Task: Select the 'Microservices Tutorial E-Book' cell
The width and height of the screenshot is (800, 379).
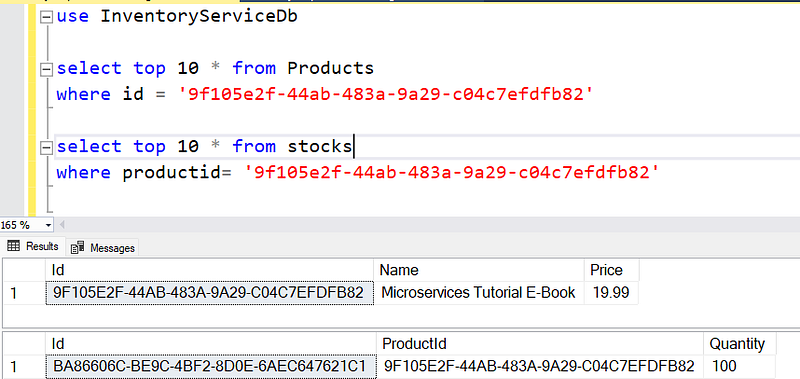Action: coord(479,293)
